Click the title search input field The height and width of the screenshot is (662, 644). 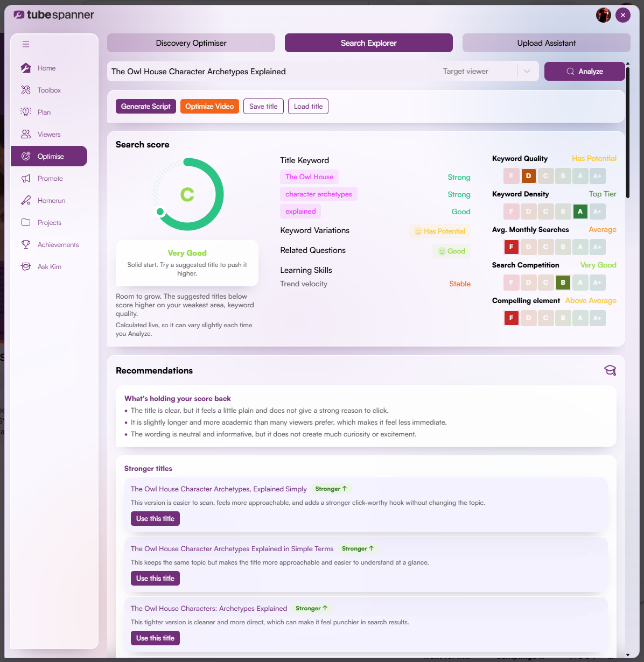[x=272, y=71]
